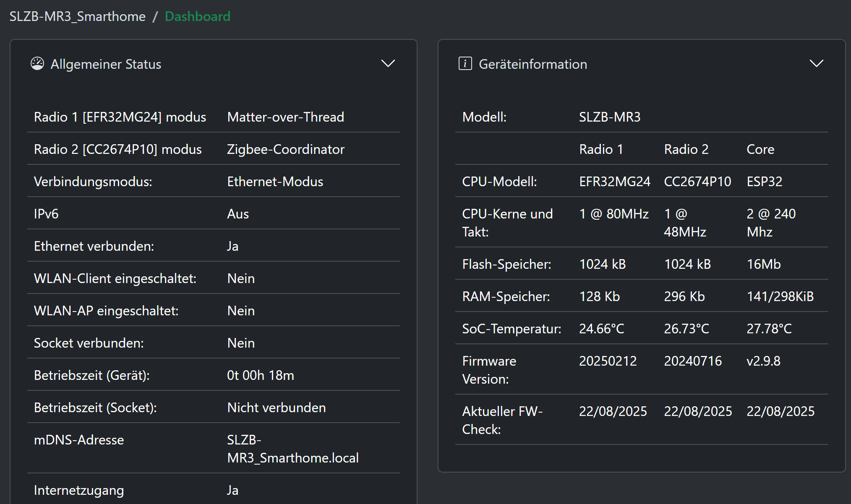Click the gauge icon beside Allgemeiner Status
The image size is (851, 504).
pyautogui.click(x=37, y=64)
